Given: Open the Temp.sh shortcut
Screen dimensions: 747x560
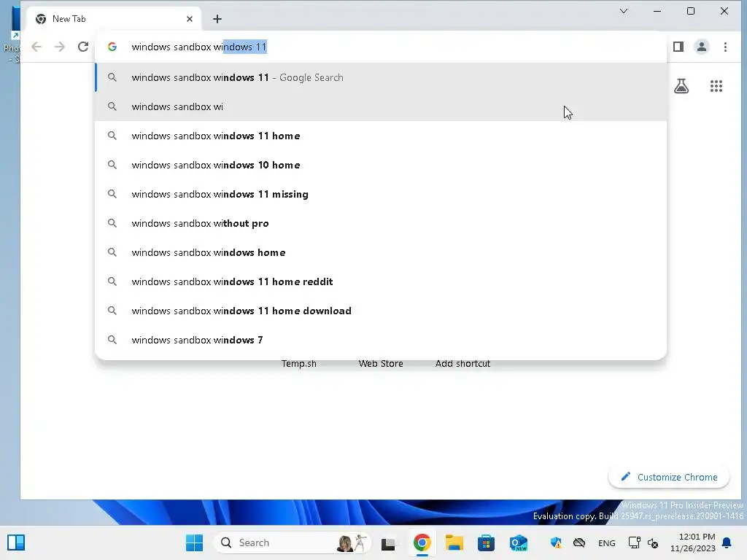Looking at the screenshot, I should [298, 364].
